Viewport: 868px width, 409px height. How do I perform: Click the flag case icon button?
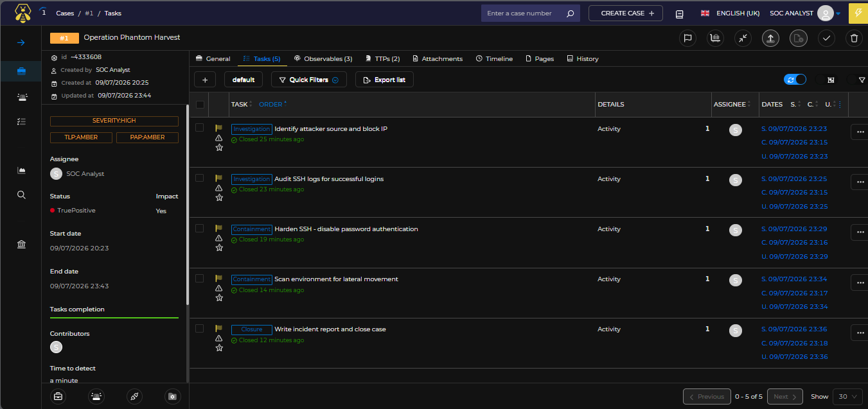coord(688,39)
